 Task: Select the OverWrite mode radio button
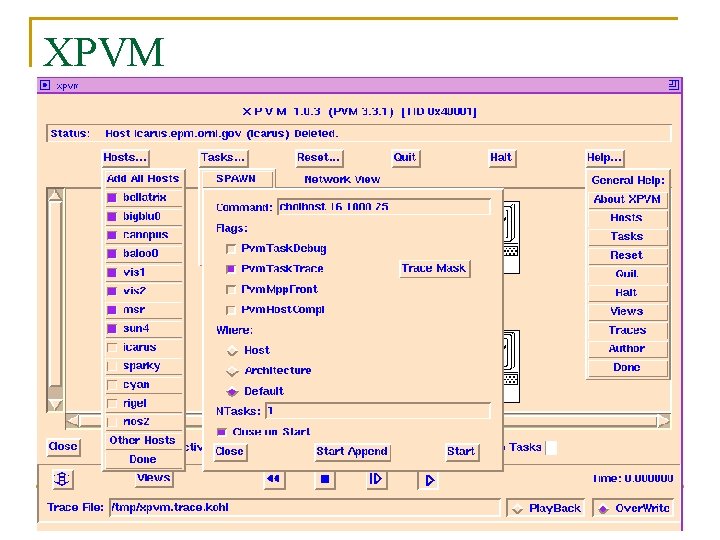(x=604, y=509)
